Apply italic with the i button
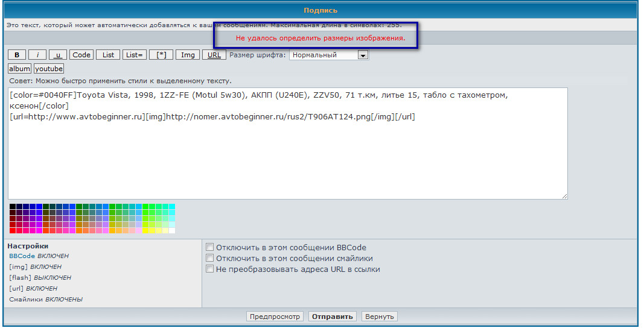 (x=37, y=55)
